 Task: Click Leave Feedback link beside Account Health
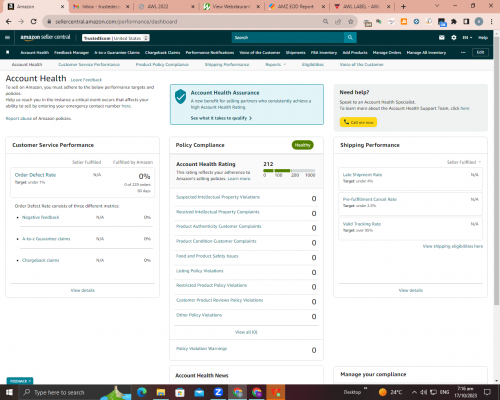click(x=86, y=80)
